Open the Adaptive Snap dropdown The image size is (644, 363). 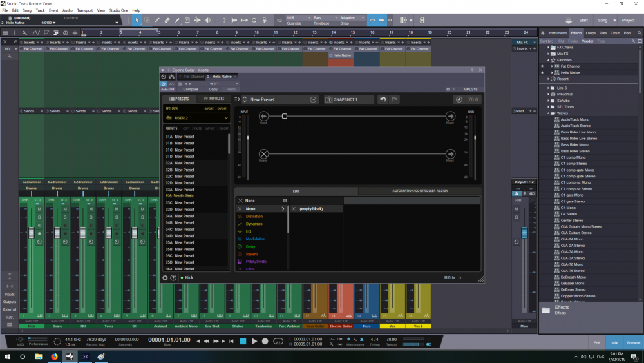point(352,17)
